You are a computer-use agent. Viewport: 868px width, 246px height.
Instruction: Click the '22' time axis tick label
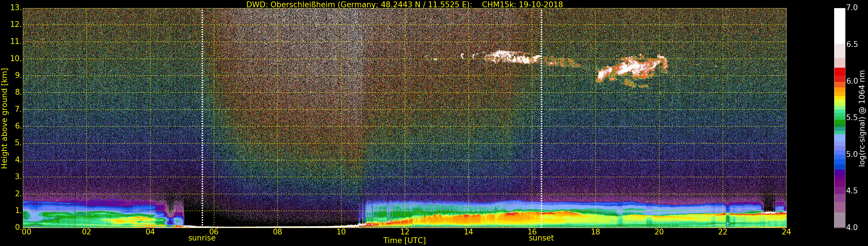(723, 232)
